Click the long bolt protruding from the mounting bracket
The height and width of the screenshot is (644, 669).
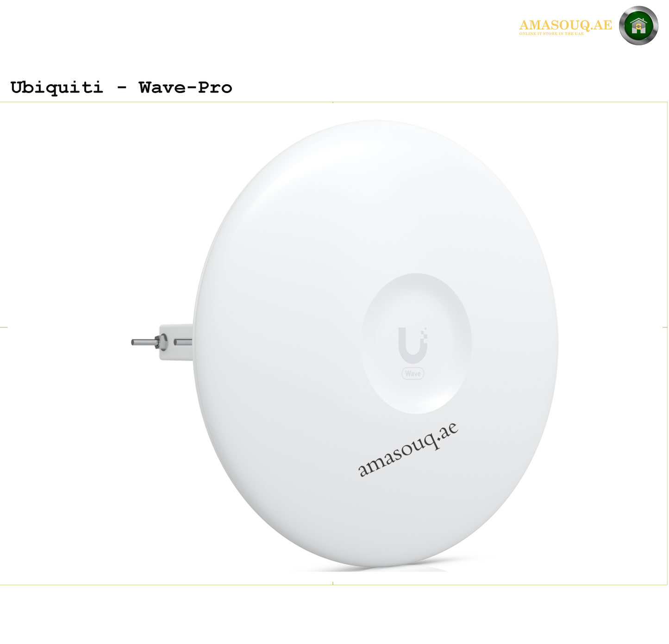pyautogui.click(x=145, y=342)
